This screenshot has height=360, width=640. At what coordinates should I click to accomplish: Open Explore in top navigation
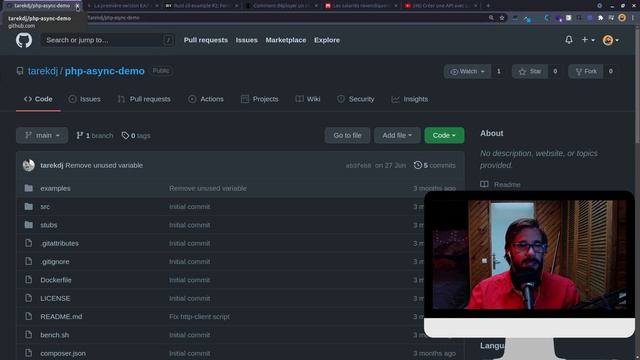327,40
